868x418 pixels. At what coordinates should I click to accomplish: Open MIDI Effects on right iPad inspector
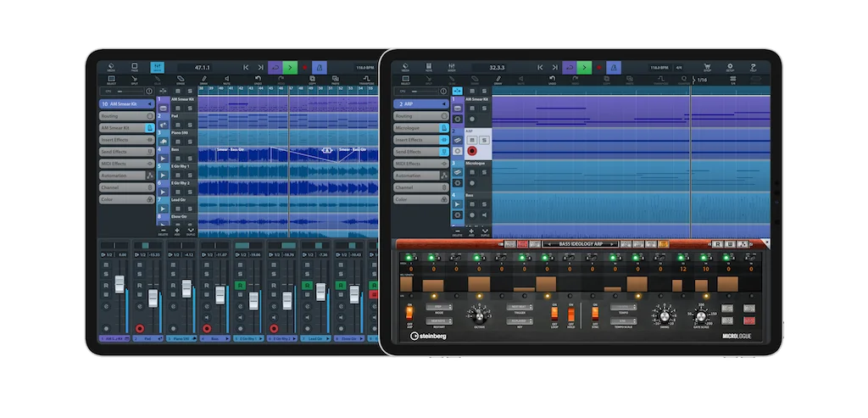(421, 164)
